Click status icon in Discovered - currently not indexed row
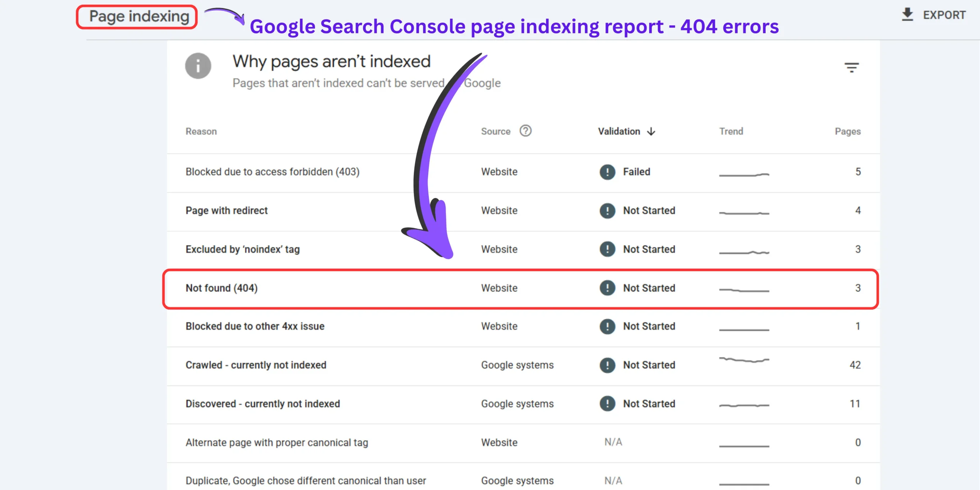 click(608, 403)
